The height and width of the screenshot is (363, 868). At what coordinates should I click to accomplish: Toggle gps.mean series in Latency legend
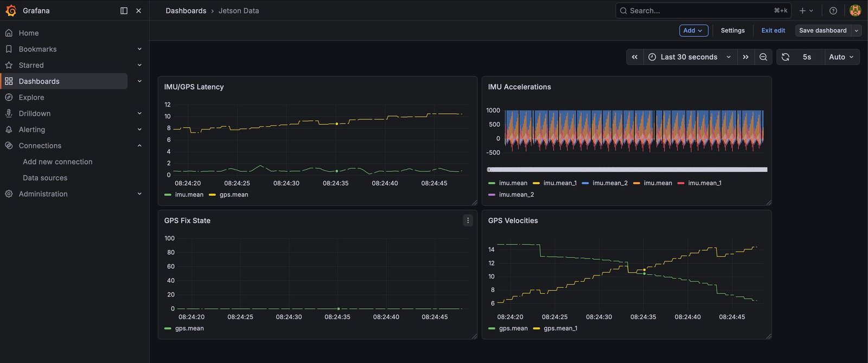pos(228,195)
